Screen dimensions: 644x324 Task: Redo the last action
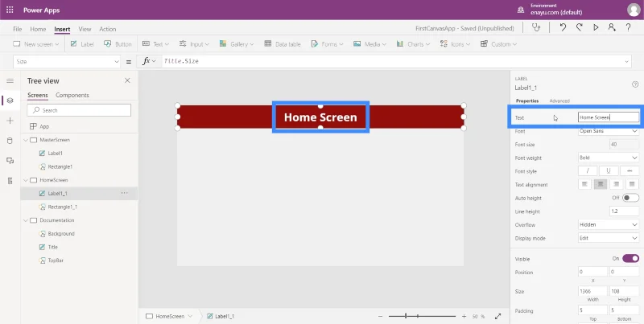(x=579, y=28)
